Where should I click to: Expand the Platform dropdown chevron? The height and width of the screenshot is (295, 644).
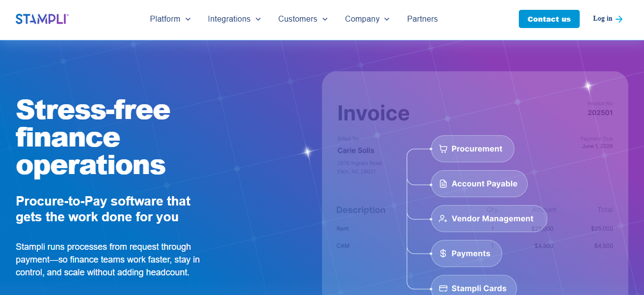tap(188, 19)
